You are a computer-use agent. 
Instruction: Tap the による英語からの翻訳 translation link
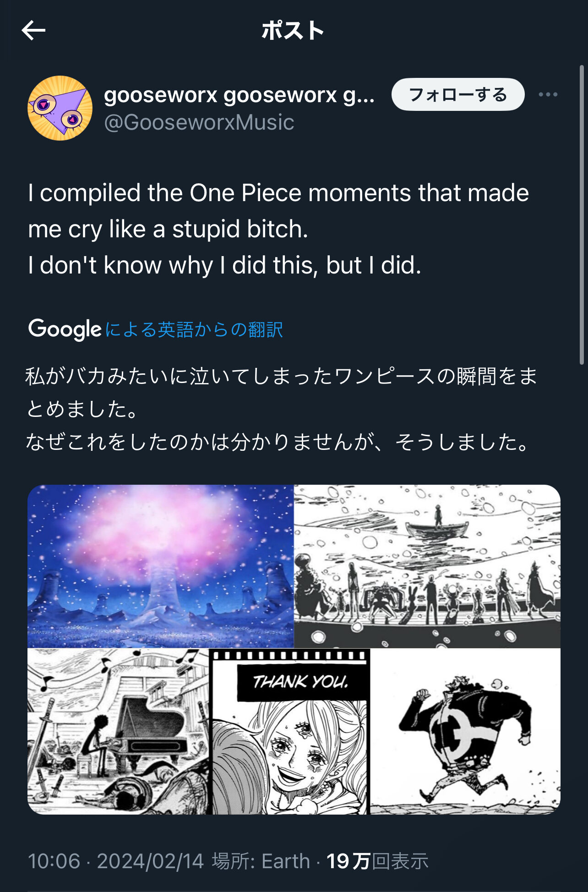point(194,330)
